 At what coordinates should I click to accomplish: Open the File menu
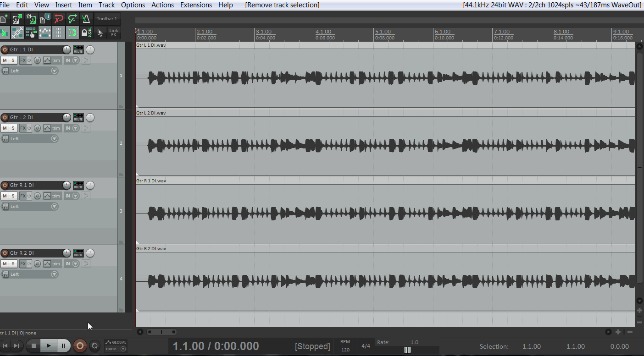[5, 5]
